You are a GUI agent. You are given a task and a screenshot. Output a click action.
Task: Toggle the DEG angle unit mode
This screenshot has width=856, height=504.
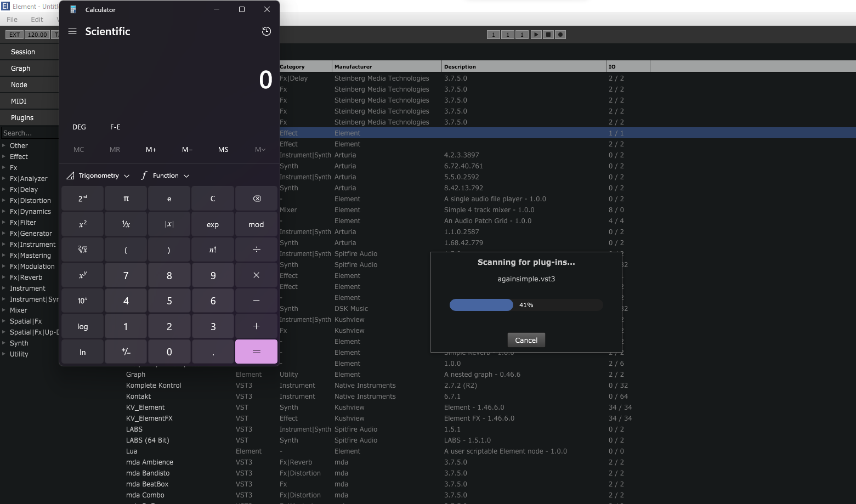pyautogui.click(x=79, y=127)
